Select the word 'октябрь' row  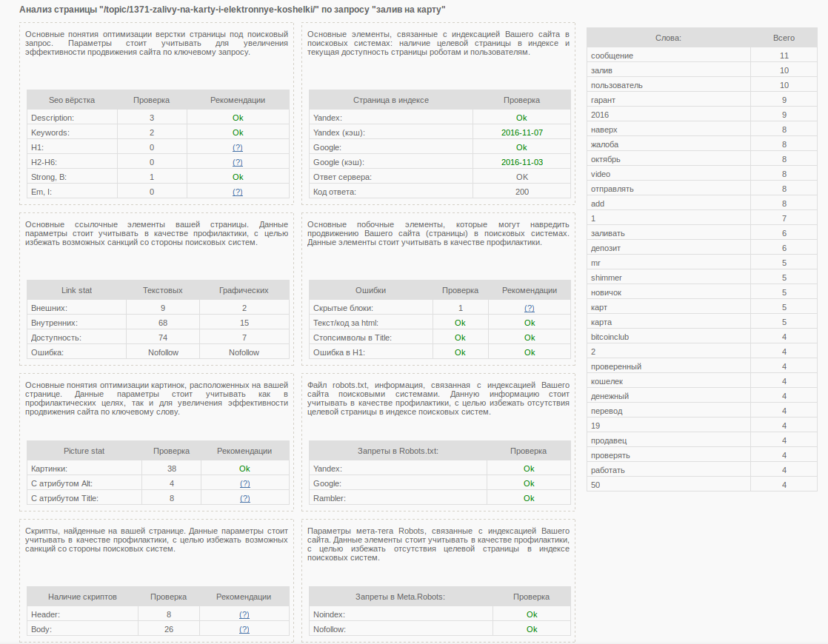(x=702, y=159)
